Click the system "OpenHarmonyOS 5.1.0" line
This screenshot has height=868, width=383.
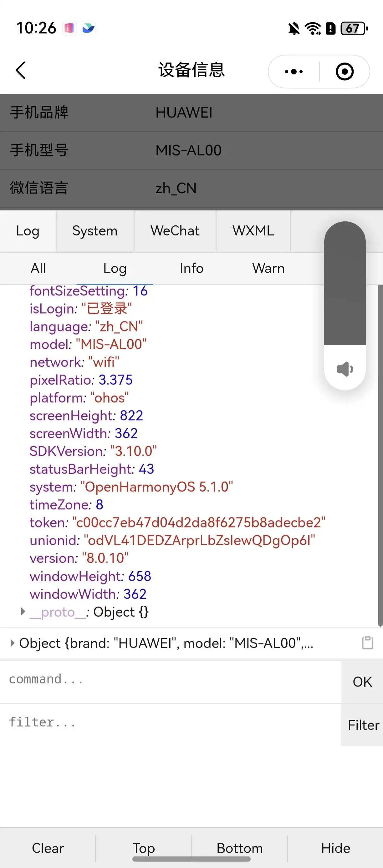pyautogui.click(x=131, y=487)
